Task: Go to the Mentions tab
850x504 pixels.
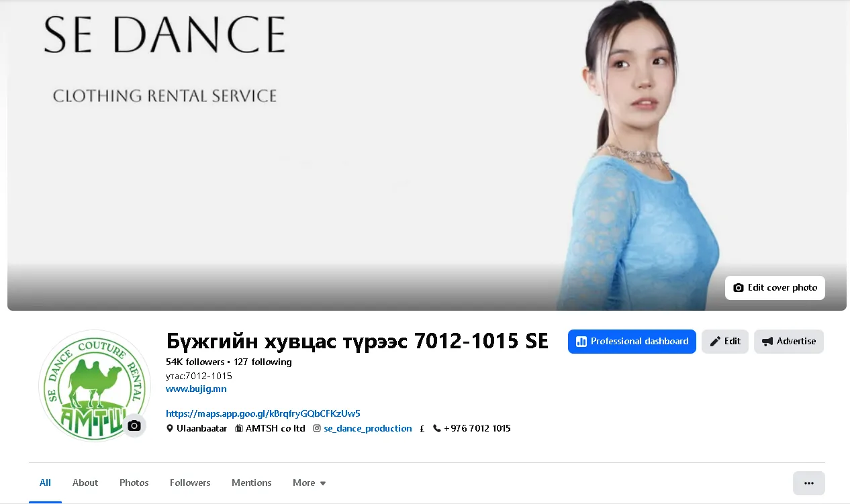Action: [251, 483]
